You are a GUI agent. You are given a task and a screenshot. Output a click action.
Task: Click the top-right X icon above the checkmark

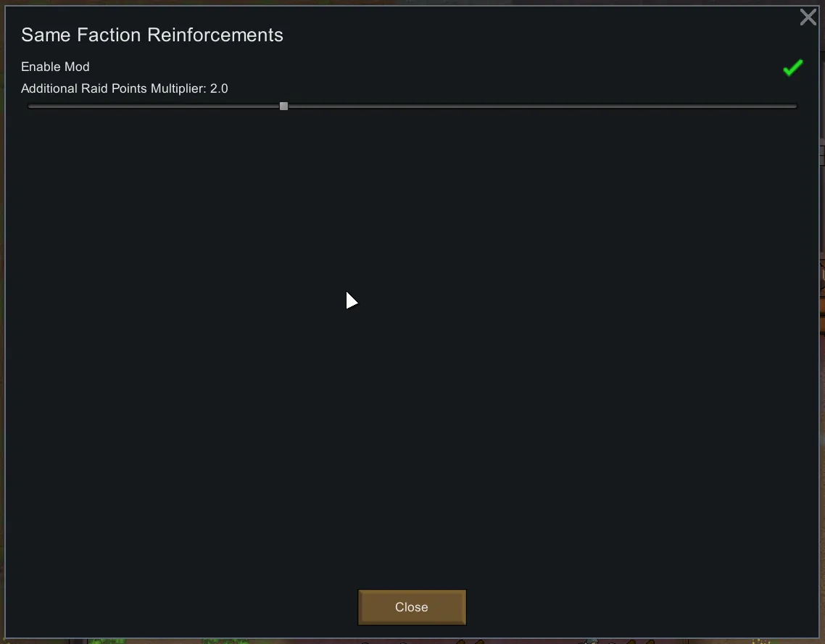tap(808, 17)
